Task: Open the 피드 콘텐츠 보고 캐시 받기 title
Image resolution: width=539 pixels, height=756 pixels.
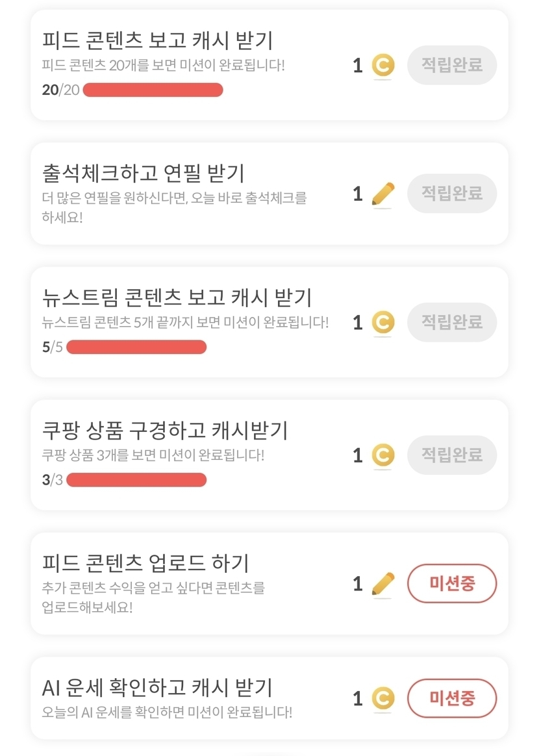Action: coord(157,40)
